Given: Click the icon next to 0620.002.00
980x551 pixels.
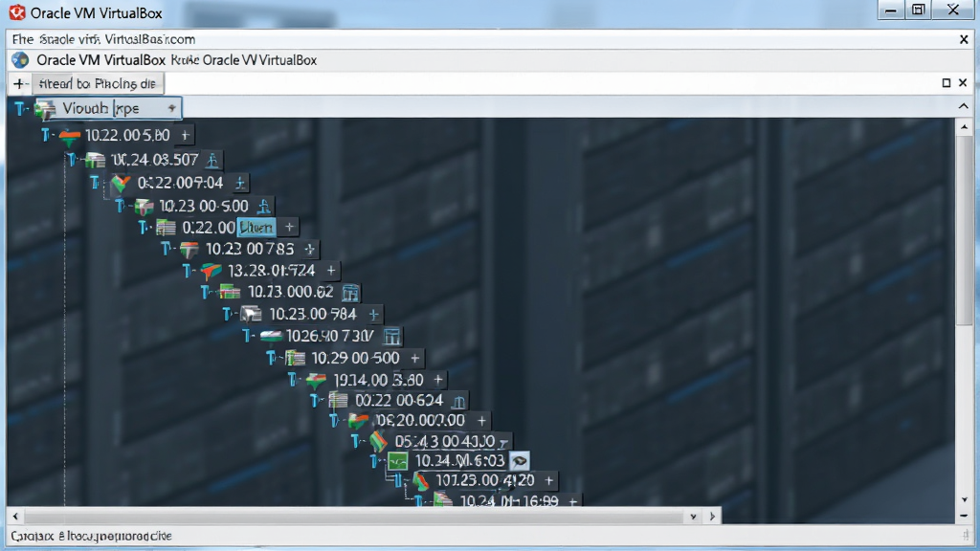Looking at the screenshot, I should (x=358, y=421).
